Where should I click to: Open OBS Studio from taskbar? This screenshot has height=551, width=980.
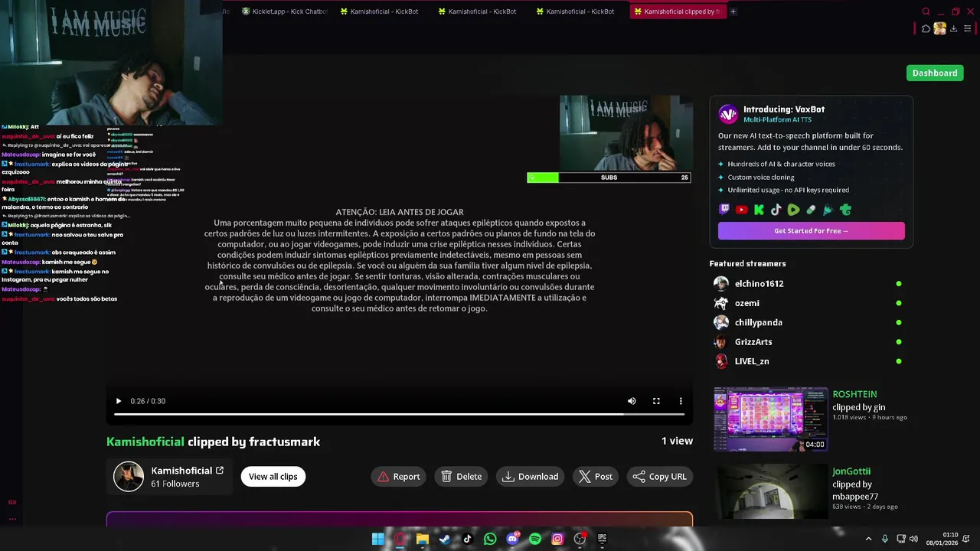click(x=580, y=539)
